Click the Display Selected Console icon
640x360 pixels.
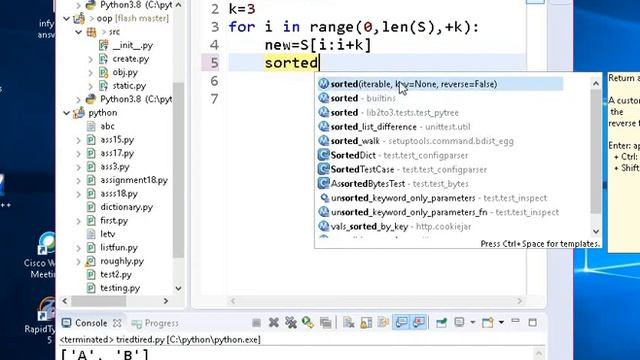click(459, 322)
